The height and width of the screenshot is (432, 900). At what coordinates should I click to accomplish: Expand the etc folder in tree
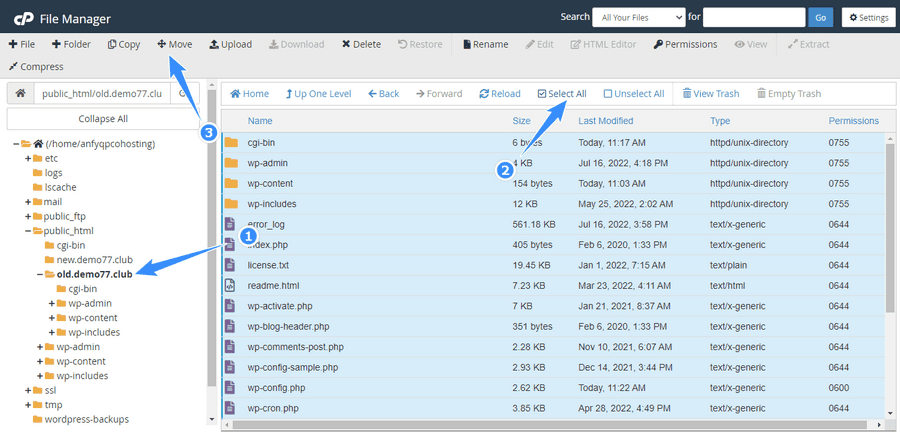coord(28,158)
